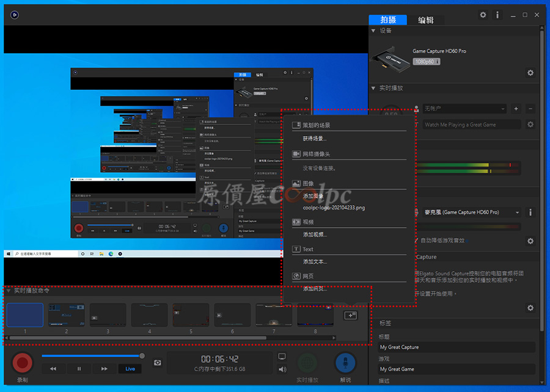Select scene thumbnail 2

66,315
